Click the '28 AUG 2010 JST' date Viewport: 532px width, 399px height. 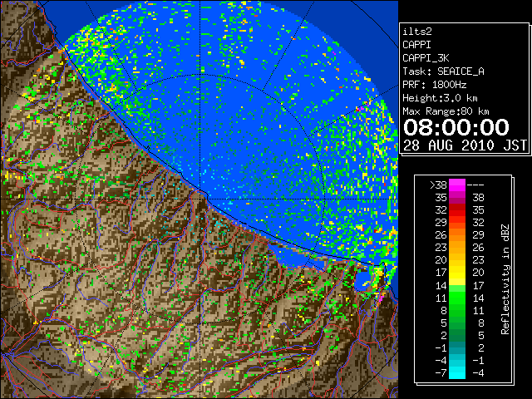point(465,145)
